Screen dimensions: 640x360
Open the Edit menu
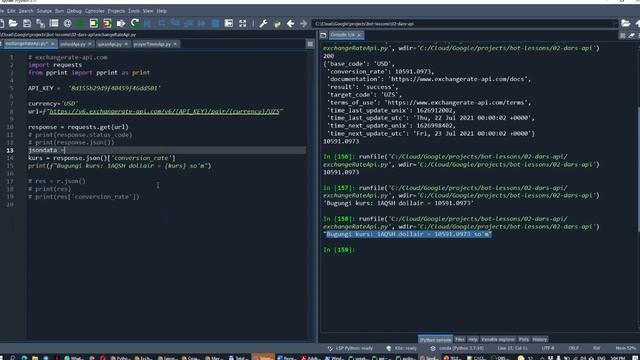coord(11,11)
